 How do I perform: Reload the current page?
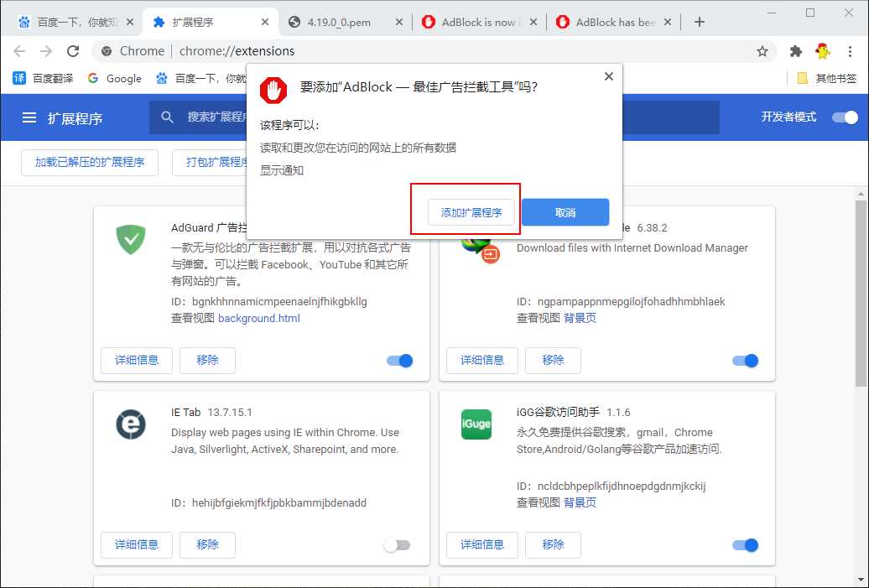tap(73, 51)
